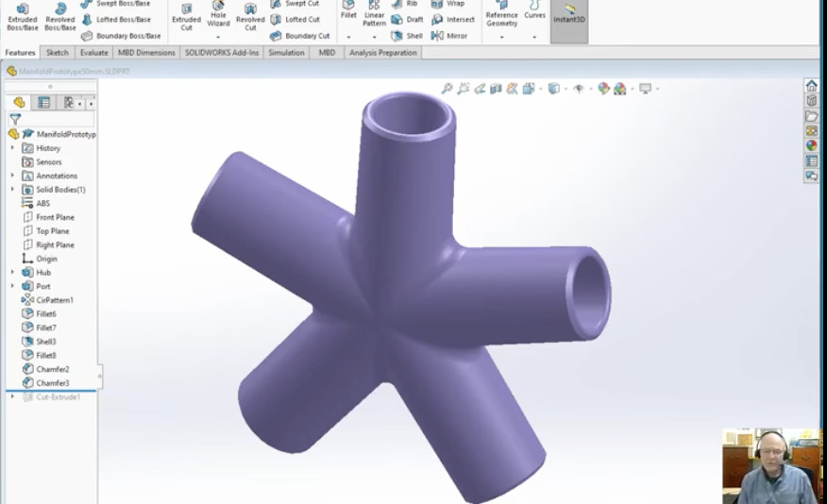Click Zoom to Fit in view toolbar
This screenshot has height=504, width=827.
[x=447, y=89]
